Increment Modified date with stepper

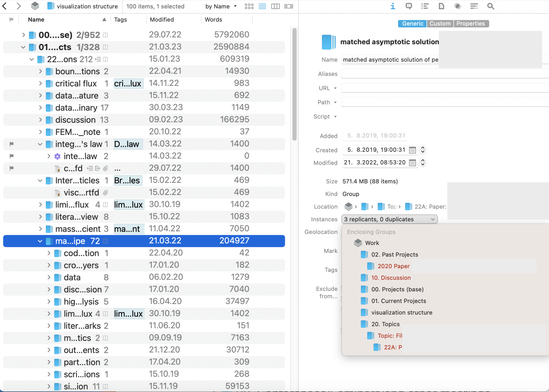(423, 160)
